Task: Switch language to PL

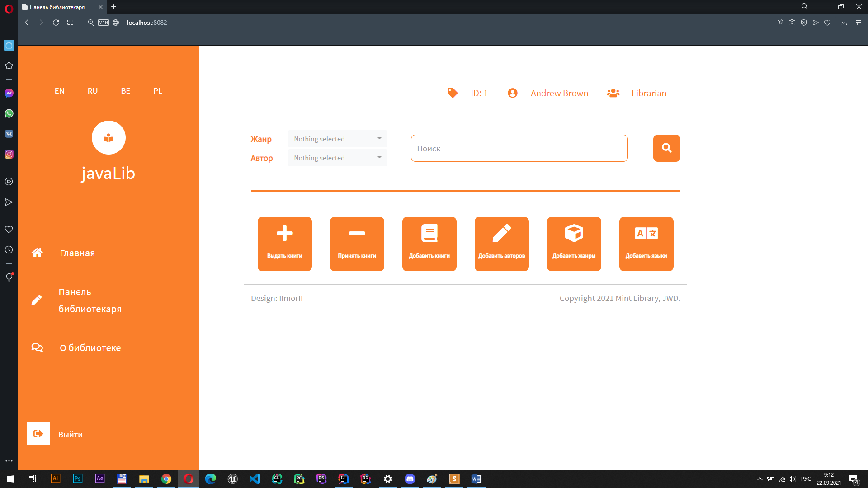Action: (x=158, y=91)
